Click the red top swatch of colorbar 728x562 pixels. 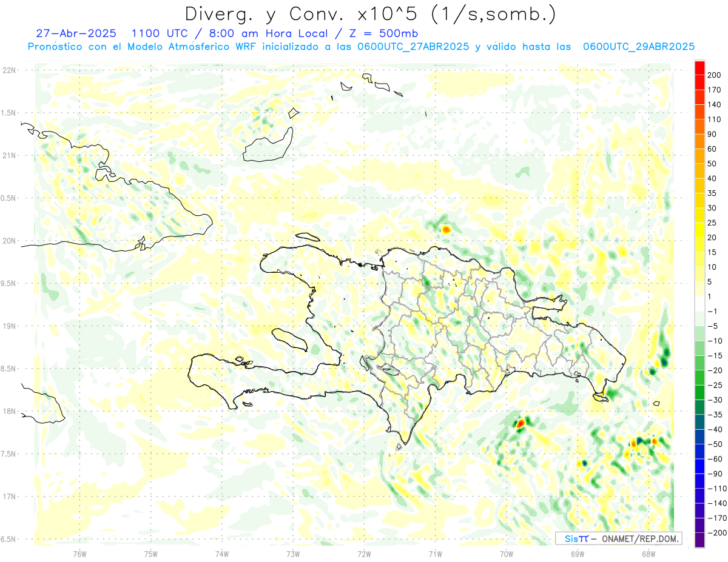click(x=699, y=68)
